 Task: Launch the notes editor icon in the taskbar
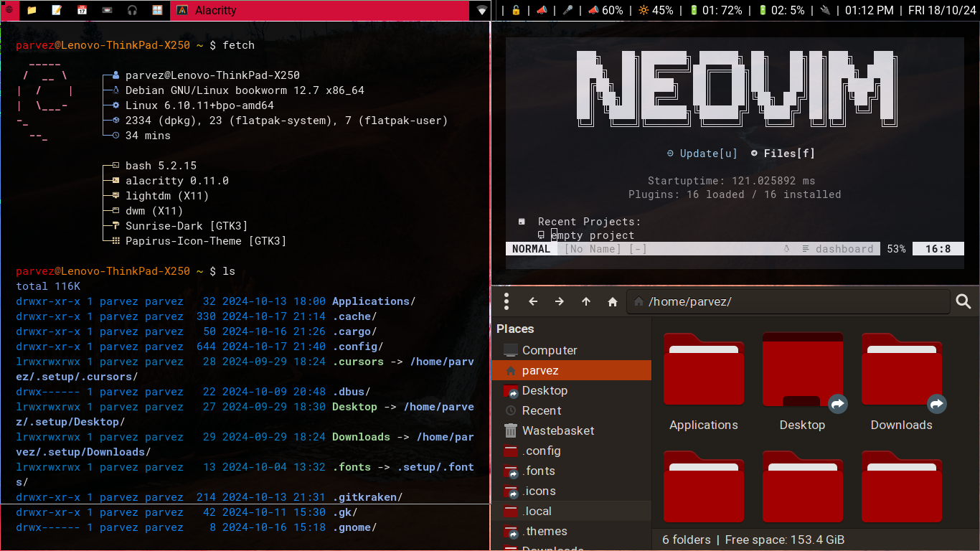(x=56, y=10)
